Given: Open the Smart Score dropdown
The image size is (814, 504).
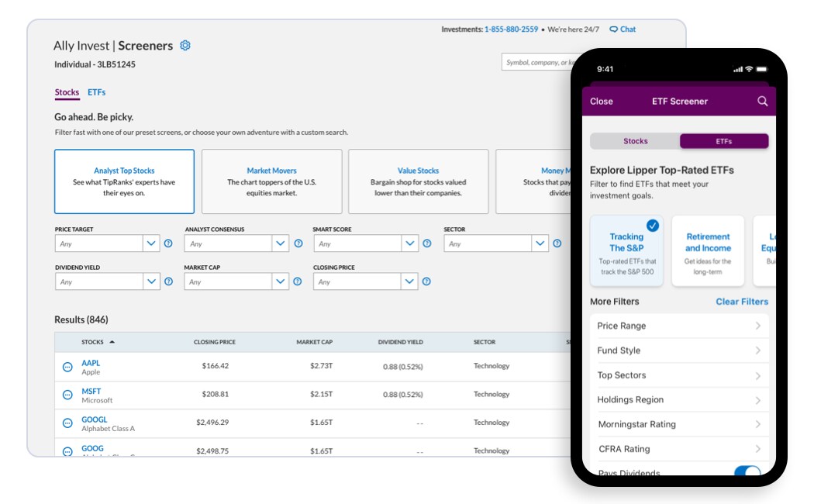Looking at the screenshot, I should click(365, 243).
